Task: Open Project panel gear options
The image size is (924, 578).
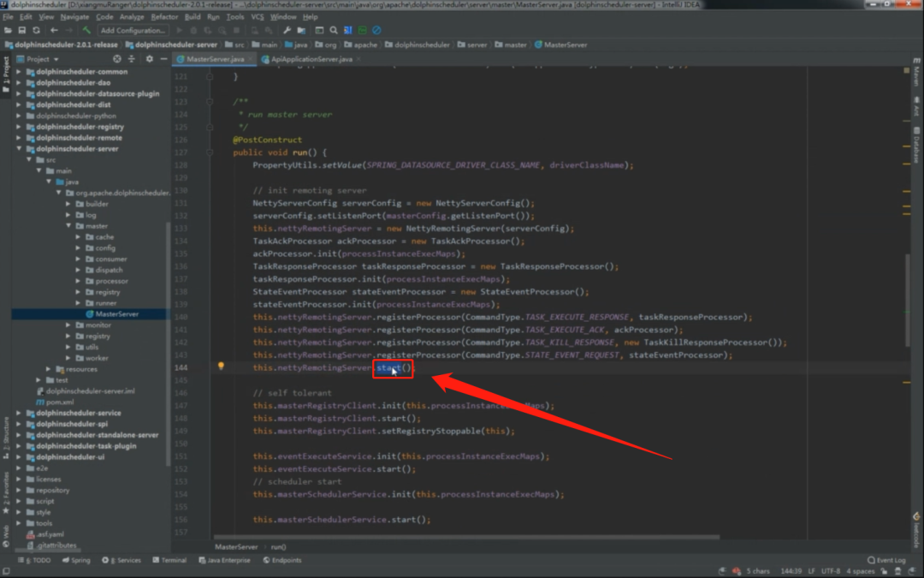Action: click(149, 59)
